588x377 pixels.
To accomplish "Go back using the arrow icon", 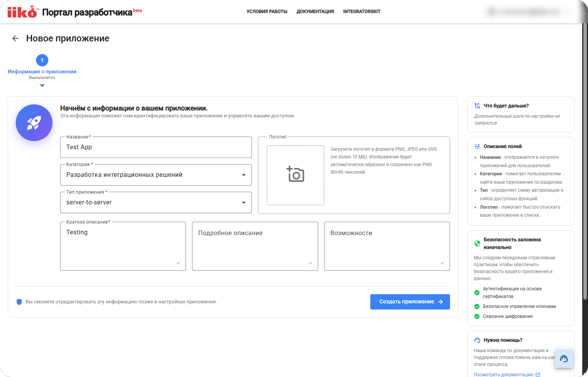I will click(15, 38).
